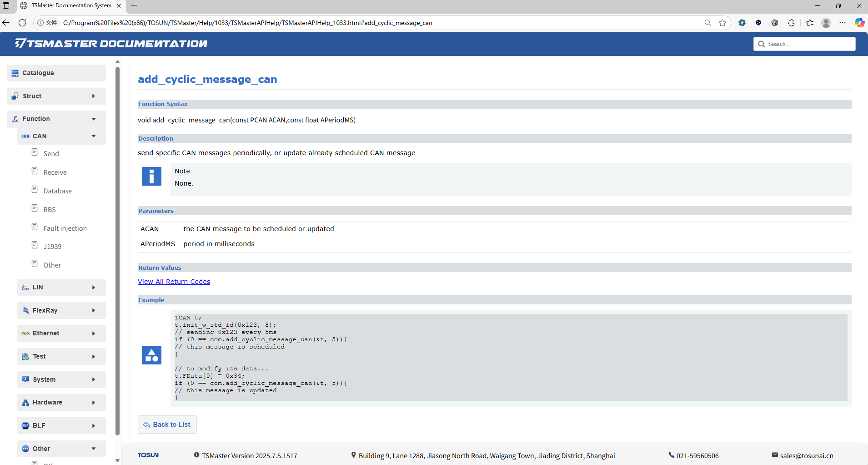Expand the System section arrow
The image size is (868, 465).
tap(94, 379)
